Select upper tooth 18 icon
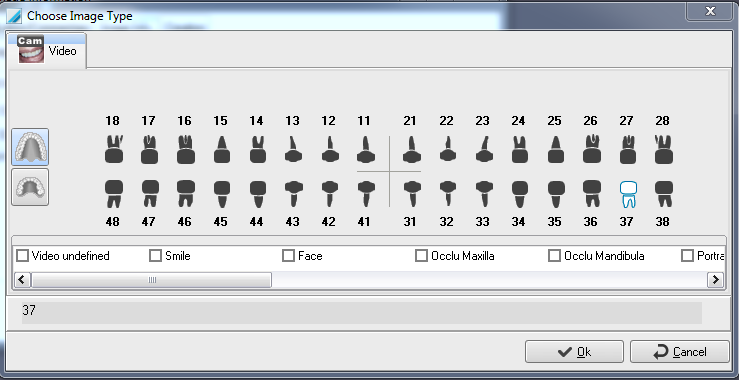Screen dimensions: 739x380 [x=114, y=149]
